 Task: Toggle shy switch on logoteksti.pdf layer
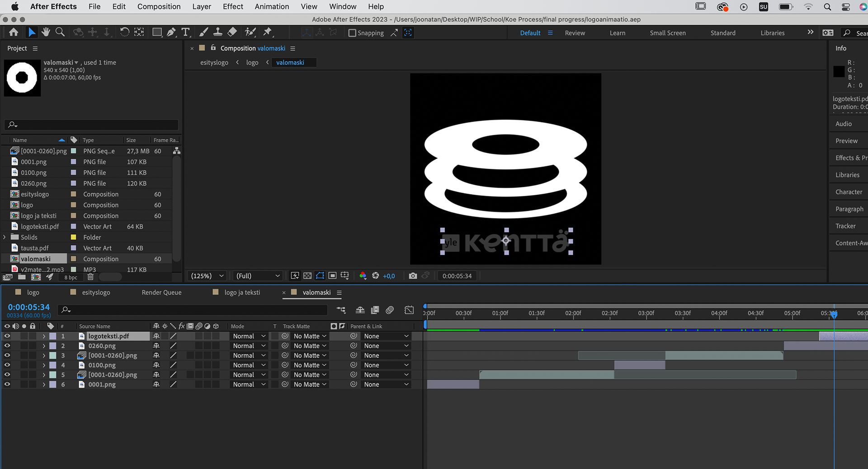tap(156, 336)
